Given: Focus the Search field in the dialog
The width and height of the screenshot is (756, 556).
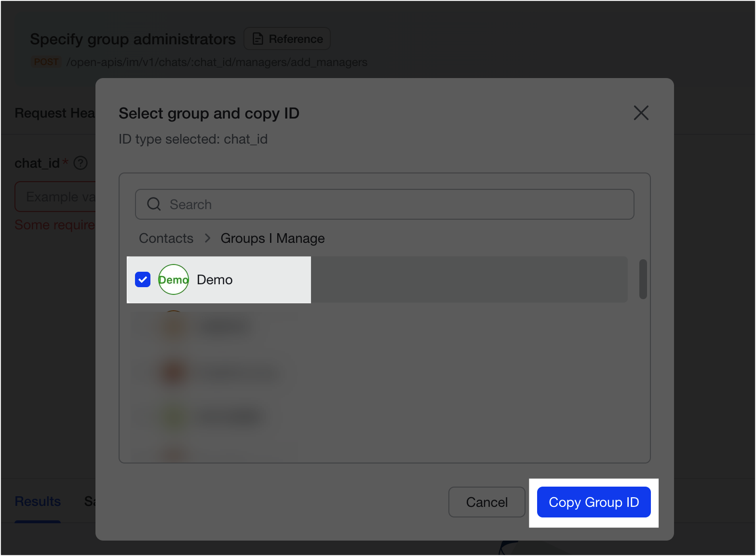Looking at the screenshot, I should (x=384, y=204).
